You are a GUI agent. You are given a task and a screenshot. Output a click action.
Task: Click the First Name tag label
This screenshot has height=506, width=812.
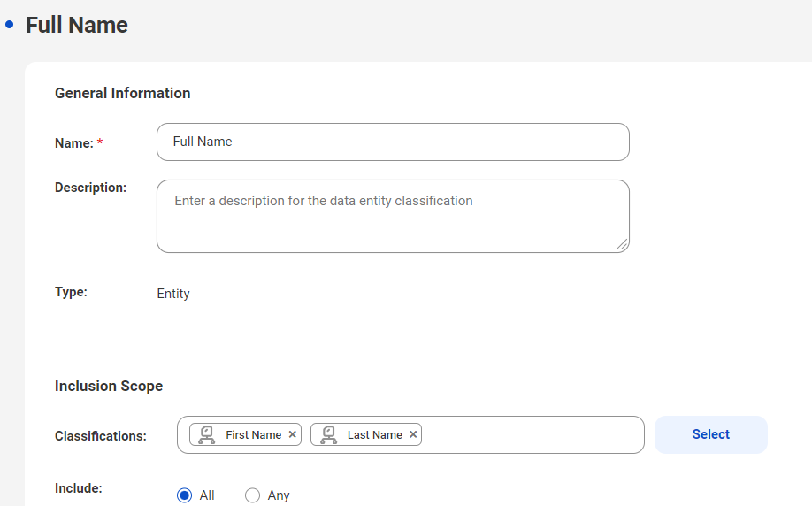tap(254, 435)
